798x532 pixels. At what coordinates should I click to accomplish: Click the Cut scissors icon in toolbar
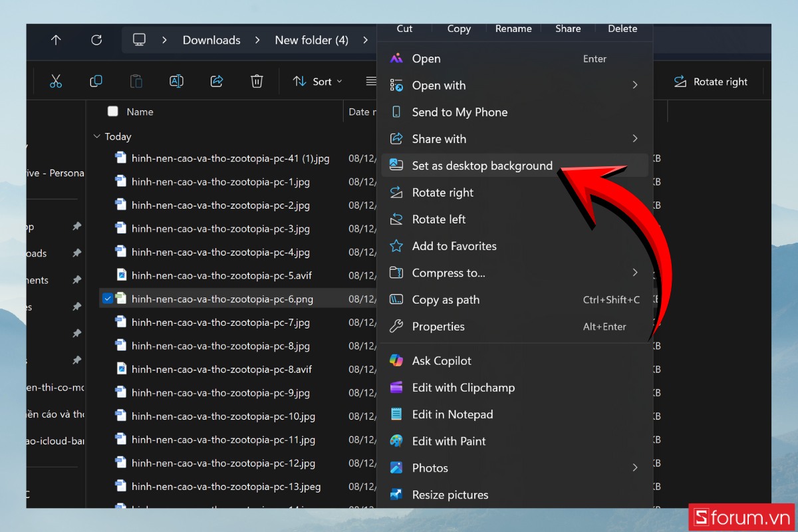point(56,81)
